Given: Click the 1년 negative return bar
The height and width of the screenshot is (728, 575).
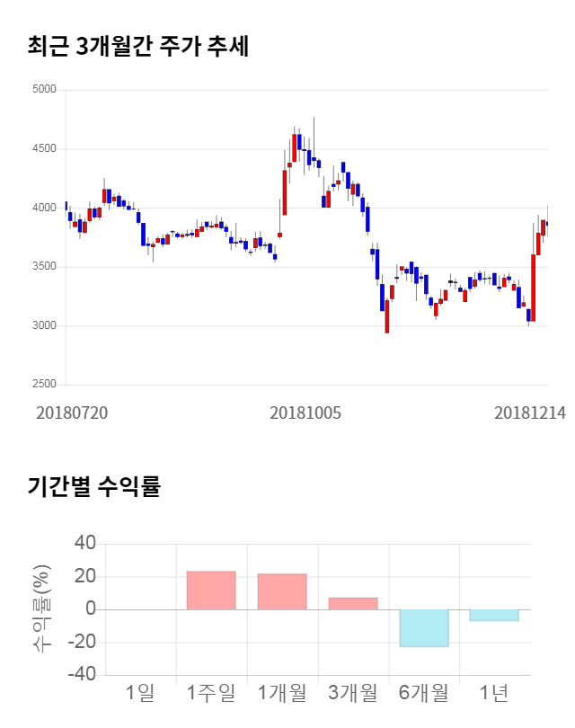Looking at the screenshot, I should [x=494, y=615].
